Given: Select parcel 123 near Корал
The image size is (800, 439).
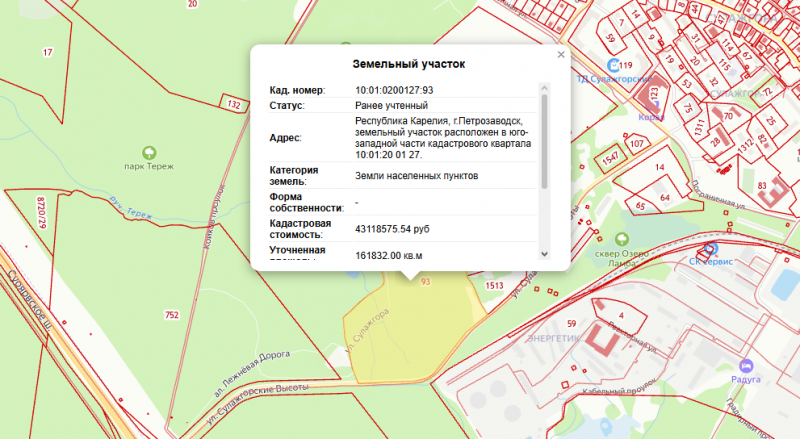Looking at the screenshot, I should pyautogui.click(x=654, y=95).
